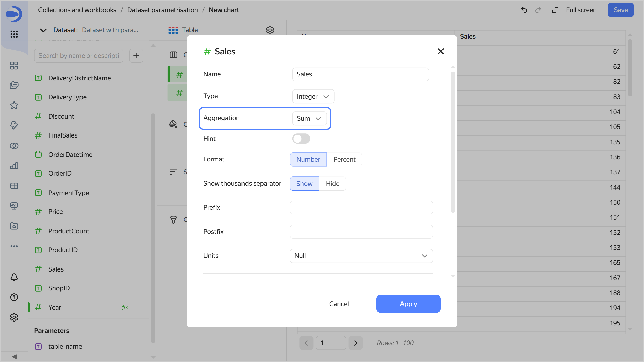Click the help question mark icon

[x=14, y=297]
